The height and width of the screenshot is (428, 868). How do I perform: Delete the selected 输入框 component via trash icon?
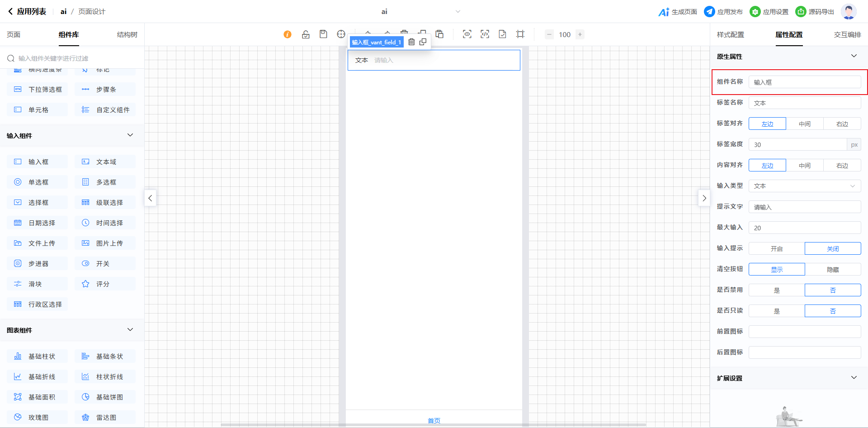coord(411,42)
